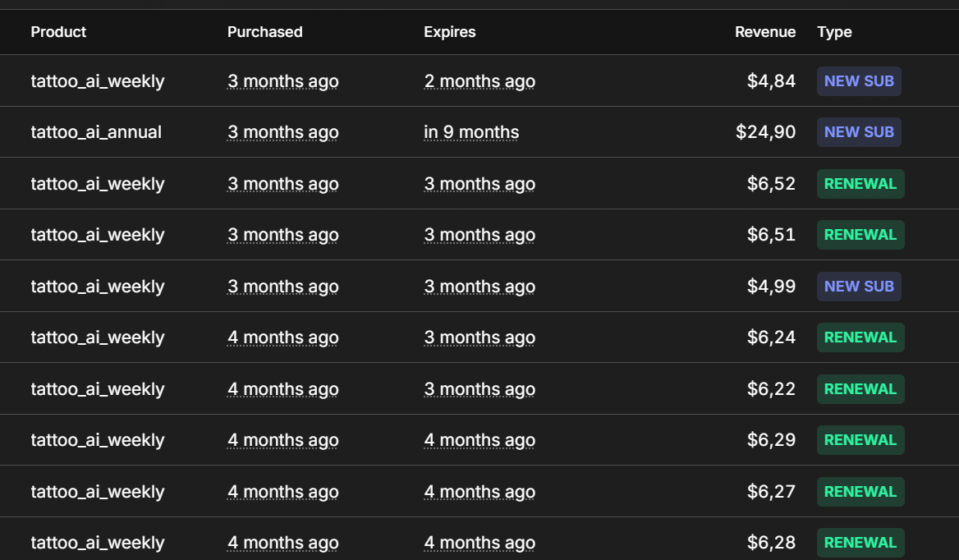Click the 'in 9 months' expiry date
This screenshot has width=959, height=560.
coord(471,132)
